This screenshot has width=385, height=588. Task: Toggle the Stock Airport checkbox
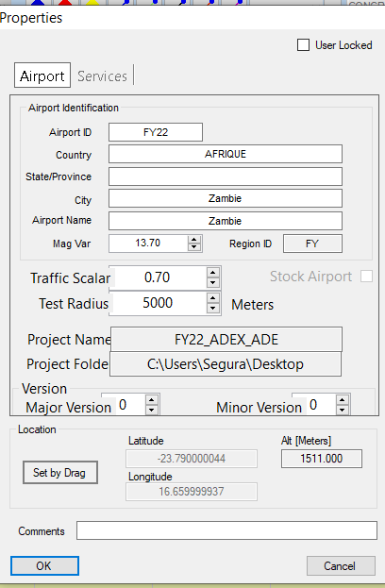[x=366, y=277]
